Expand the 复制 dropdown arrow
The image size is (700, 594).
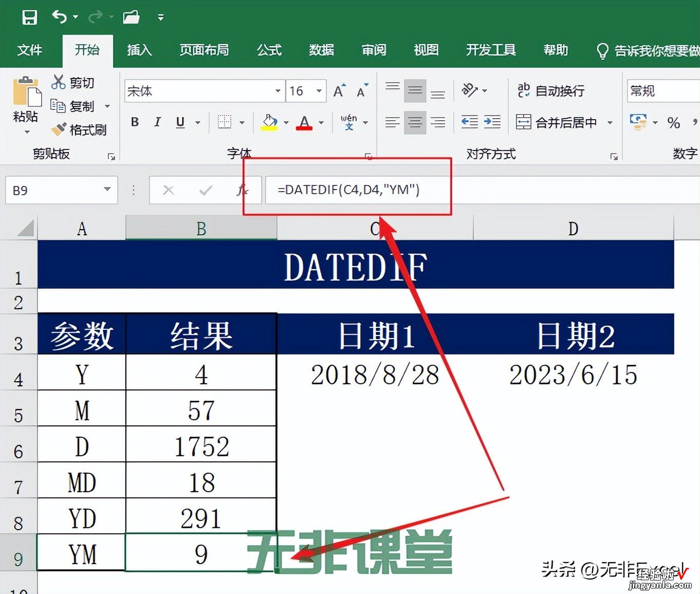coord(107,106)
